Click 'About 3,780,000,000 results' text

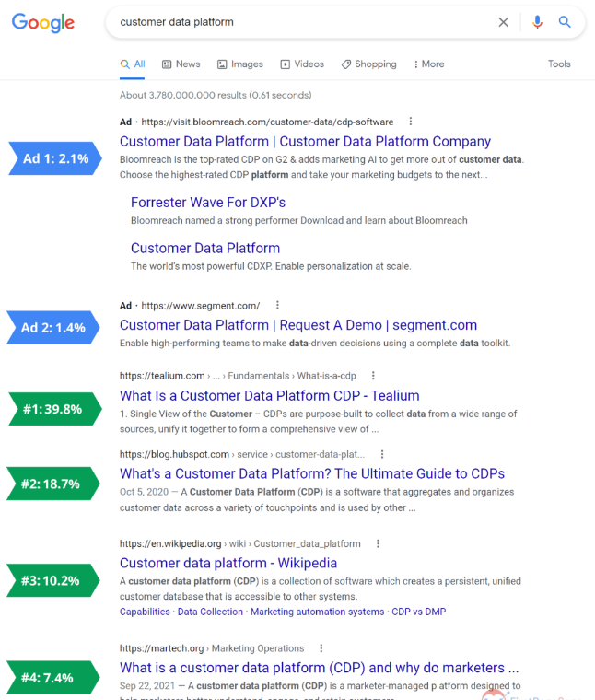point(216,95)
